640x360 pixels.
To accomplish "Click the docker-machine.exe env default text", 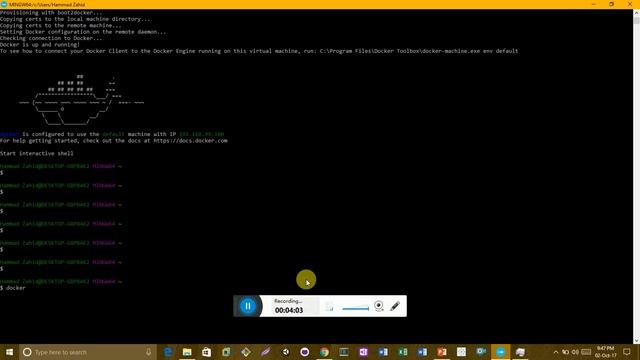I will (x=470, y=51).
